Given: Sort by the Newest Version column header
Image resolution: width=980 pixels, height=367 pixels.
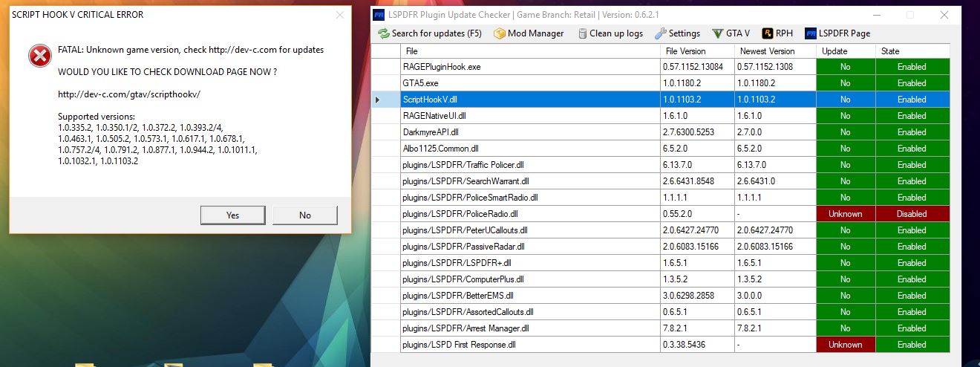Looking at the screenshot, I should 775,51.
